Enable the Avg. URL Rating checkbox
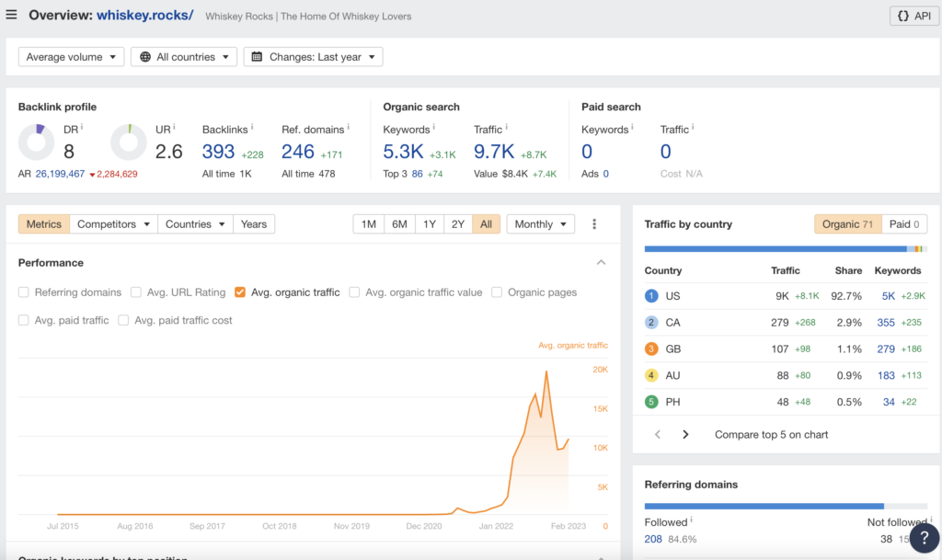The height and width of the screenshot is (560, 942). click(x=136, y=292)
